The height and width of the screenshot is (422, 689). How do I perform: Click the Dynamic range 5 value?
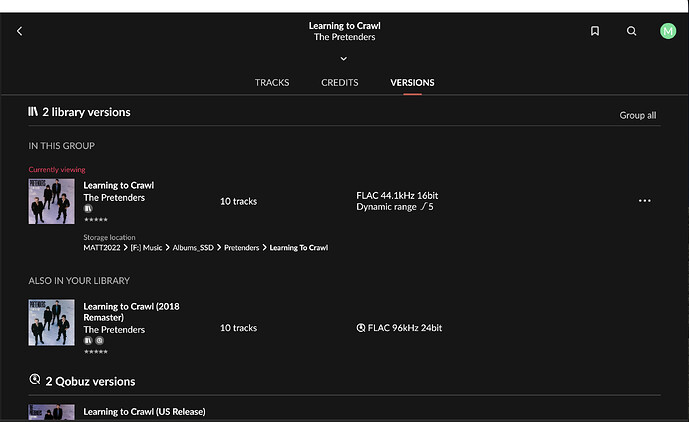click(x=395, y=207)
